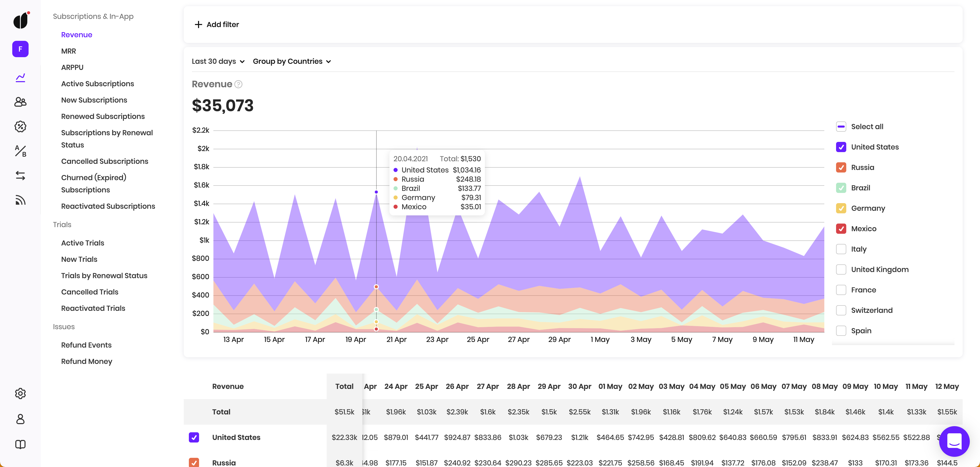Click the plus icon for Add filter
The height and width of the screenshot is (467, 980).
pos(198,24)
